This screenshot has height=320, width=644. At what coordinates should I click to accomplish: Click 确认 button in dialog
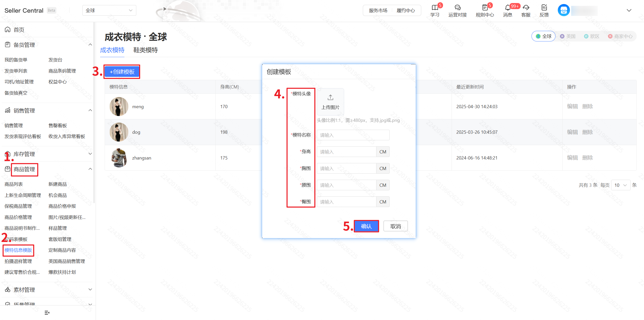click(366, 226)
